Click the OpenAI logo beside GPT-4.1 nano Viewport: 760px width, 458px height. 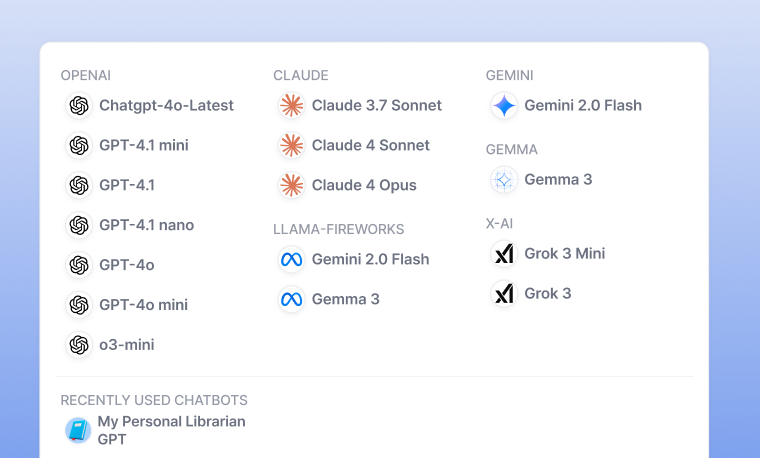click(79, 225)
